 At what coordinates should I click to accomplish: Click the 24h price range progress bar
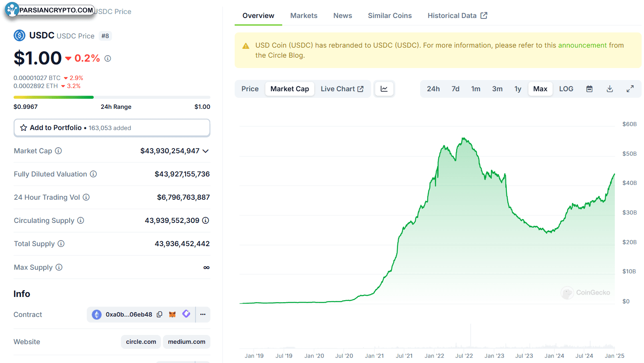112,97
